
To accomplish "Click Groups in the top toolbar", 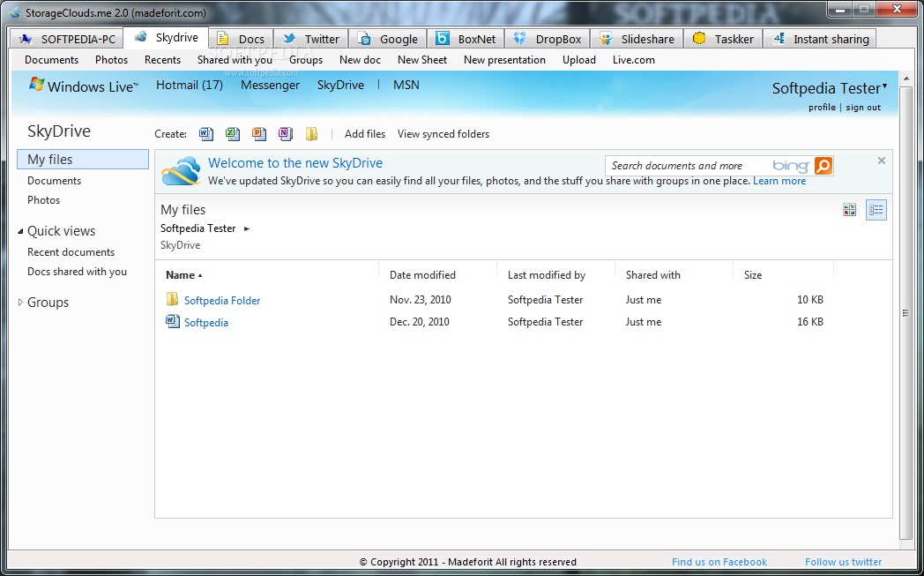I will (306, 60).
